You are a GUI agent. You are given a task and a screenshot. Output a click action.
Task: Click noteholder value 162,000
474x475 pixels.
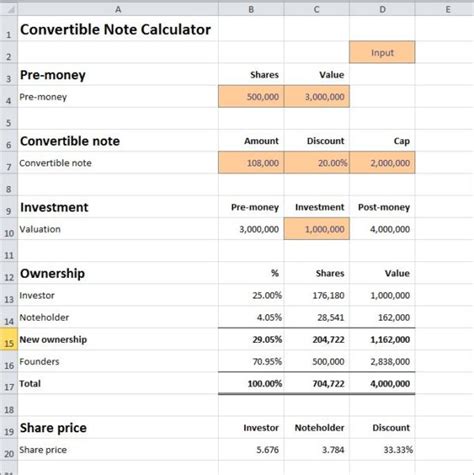click(382, 317)
